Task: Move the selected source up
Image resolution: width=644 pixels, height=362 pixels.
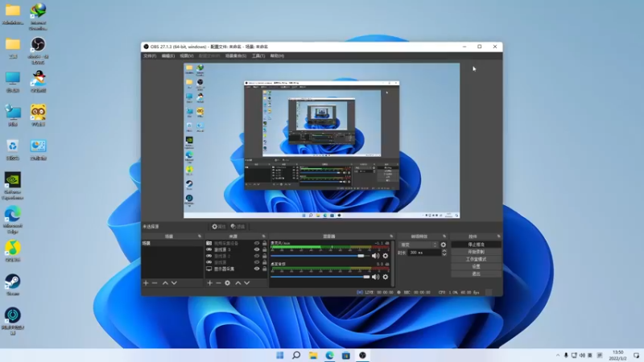Action: coord(237,283)
